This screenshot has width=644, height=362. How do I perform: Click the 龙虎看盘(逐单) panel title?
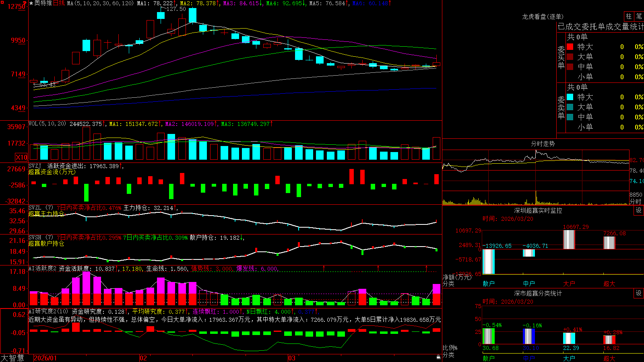[543, 16]
